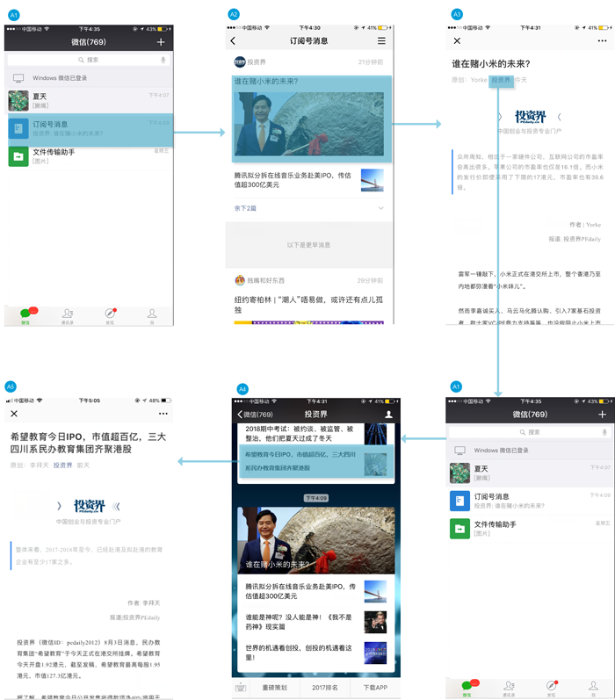Close the 希望教育今日IPO article with X
Screen dimensions: 615x700
[x=14, y=414]
